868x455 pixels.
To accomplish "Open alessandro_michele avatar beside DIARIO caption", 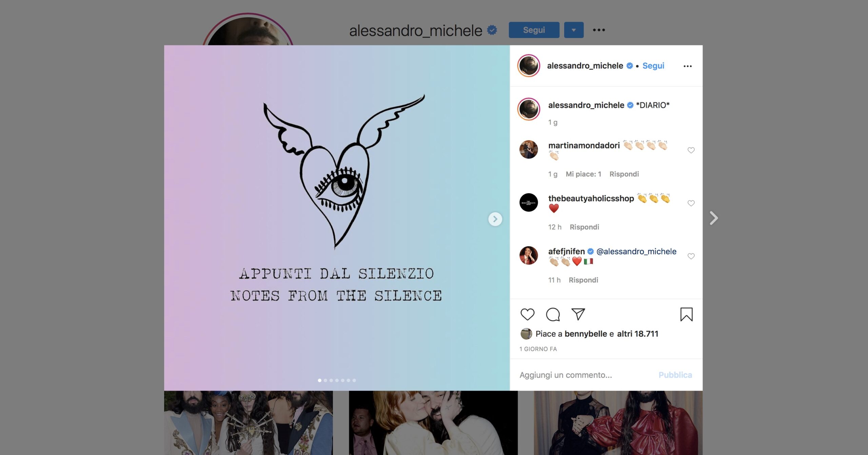I will click(x=529, y=109).
